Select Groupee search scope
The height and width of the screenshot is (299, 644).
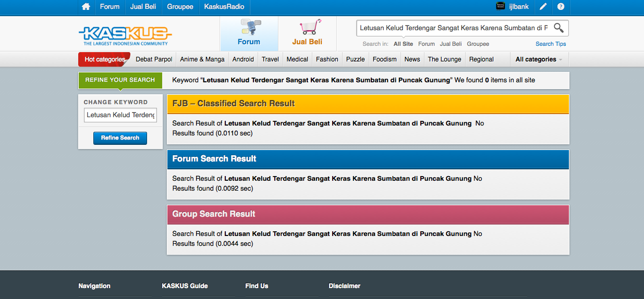coord(478,44)
